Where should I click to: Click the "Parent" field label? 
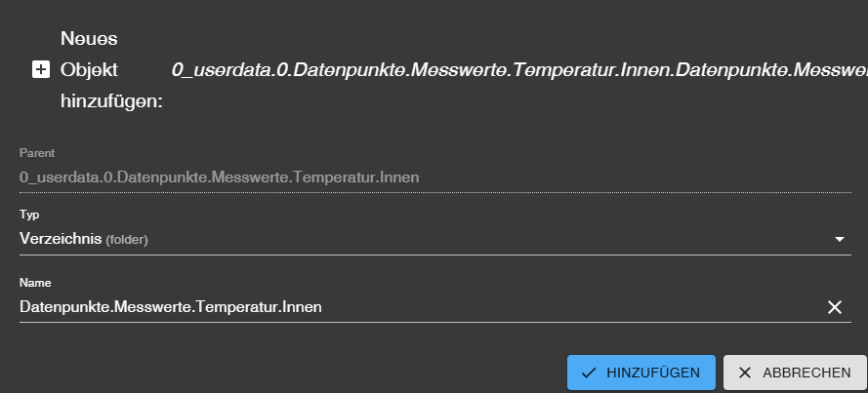point(37,153)
